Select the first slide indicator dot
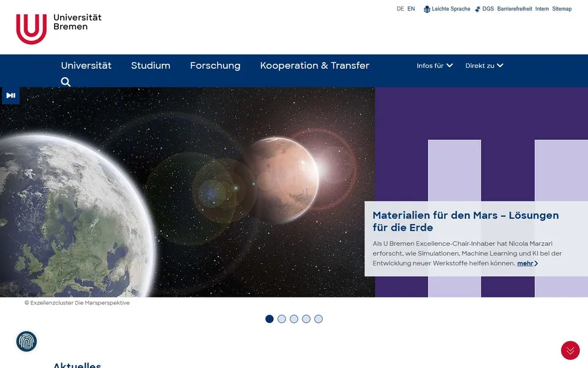 tap(269, 319)
